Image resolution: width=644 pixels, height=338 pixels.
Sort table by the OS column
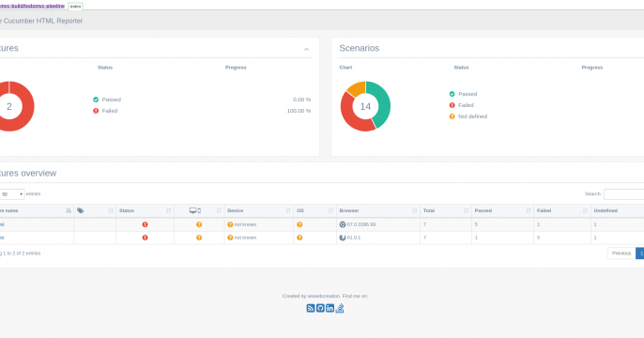coord(315,210)
